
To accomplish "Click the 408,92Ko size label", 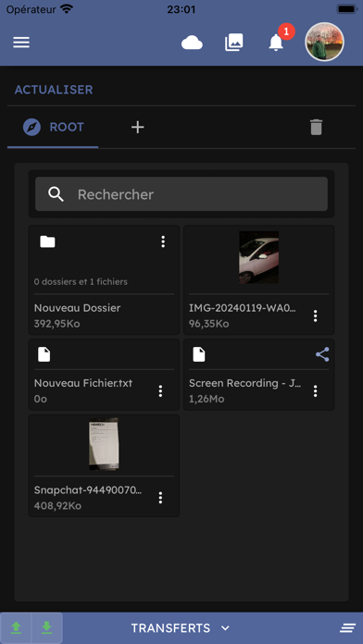I will [x=57, y=506].
